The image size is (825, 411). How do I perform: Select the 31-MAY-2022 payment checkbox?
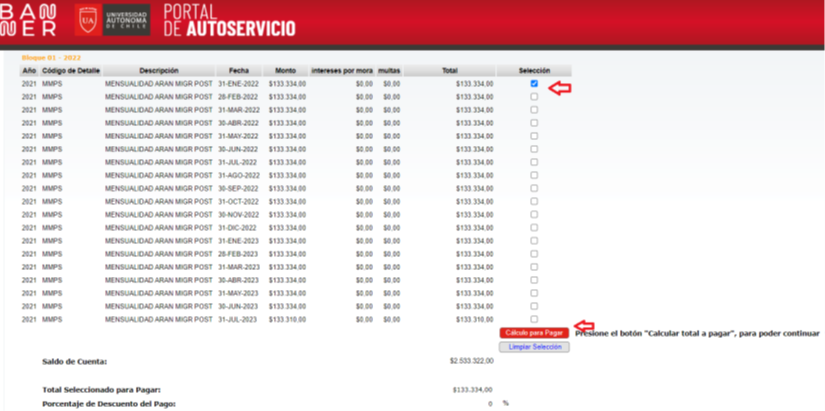pos(534,136)
